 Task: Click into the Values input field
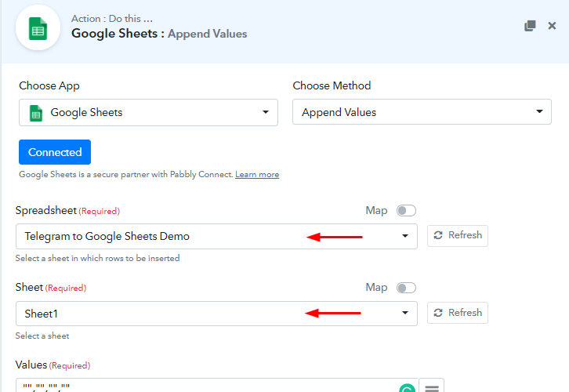point(216,385)
